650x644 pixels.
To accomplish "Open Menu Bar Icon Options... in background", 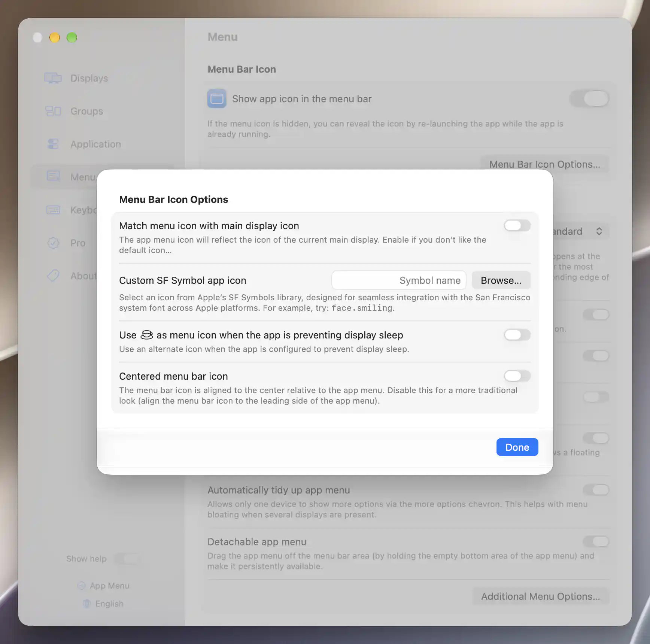I will coord(544,164).
